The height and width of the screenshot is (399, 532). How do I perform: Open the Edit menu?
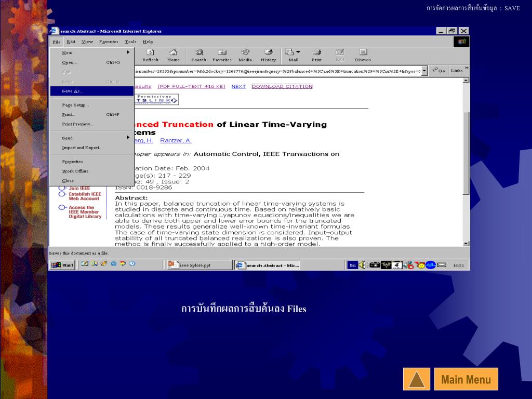(71, 42)
